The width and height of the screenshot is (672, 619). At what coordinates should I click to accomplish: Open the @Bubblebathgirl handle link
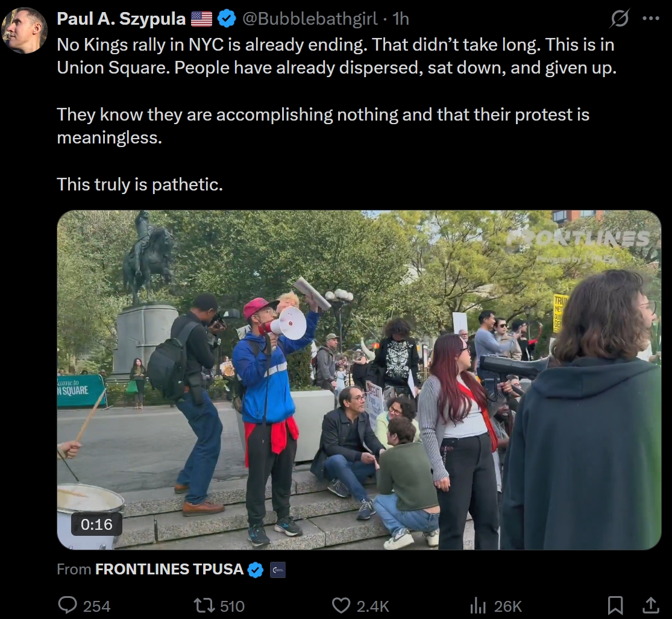[x=310, y=19]
